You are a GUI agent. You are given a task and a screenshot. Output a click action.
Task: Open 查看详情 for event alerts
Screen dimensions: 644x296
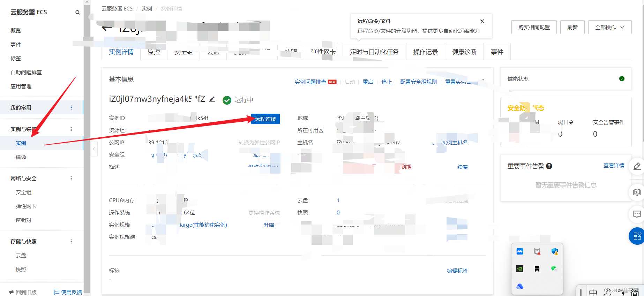(614, 166)
